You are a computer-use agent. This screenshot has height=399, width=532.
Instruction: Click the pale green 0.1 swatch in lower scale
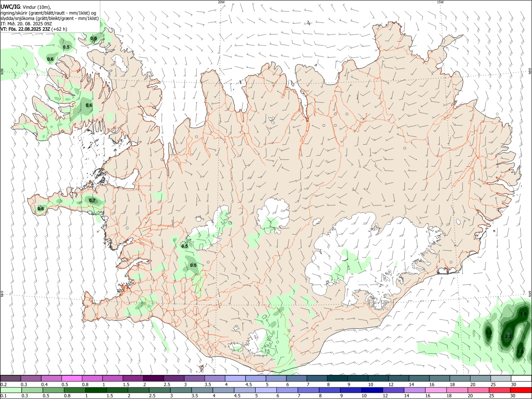tap(11, 390)
